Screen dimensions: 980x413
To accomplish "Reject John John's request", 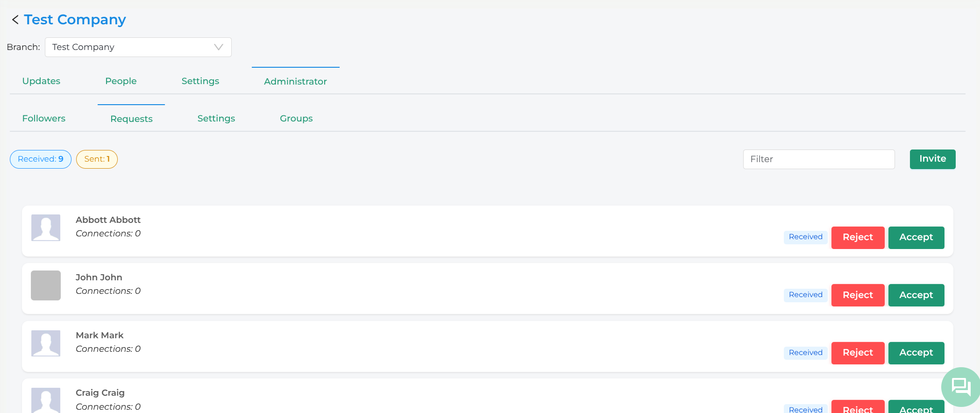I will pos(858,295).
